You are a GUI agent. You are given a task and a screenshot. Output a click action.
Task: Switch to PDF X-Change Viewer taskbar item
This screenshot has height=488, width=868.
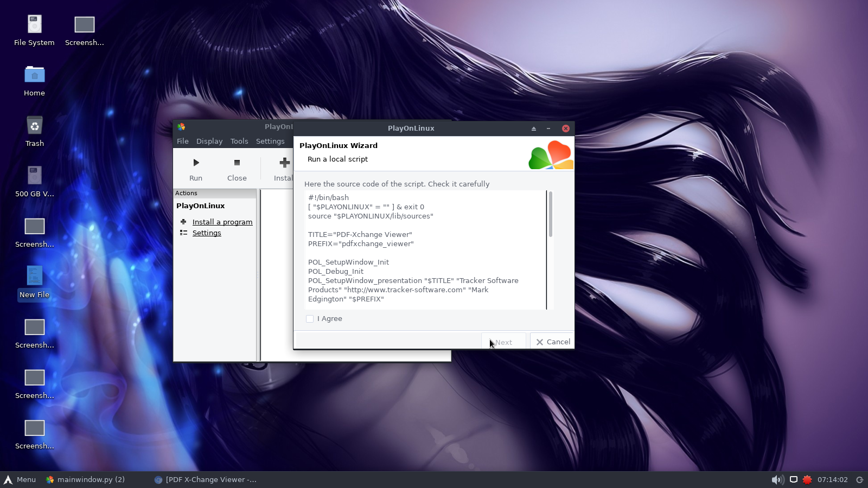click(206, 479)
